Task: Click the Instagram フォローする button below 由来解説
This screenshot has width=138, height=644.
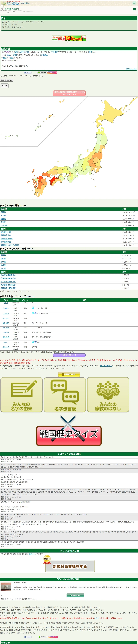Action: 52,72
